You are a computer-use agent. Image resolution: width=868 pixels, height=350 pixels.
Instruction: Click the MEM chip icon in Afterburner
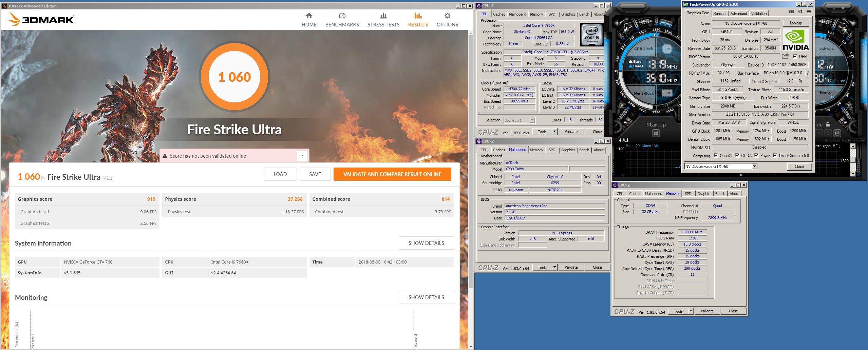coord(667,93)
